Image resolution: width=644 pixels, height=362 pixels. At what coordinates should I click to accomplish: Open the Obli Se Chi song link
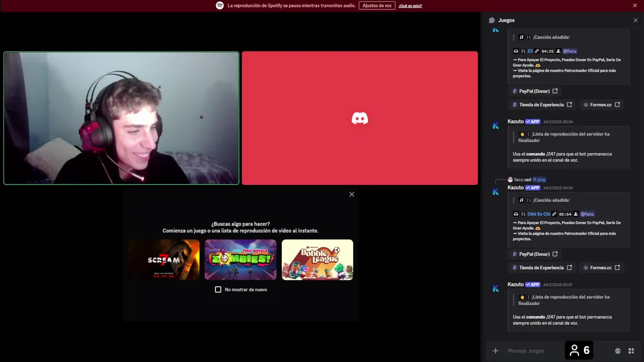539,214
